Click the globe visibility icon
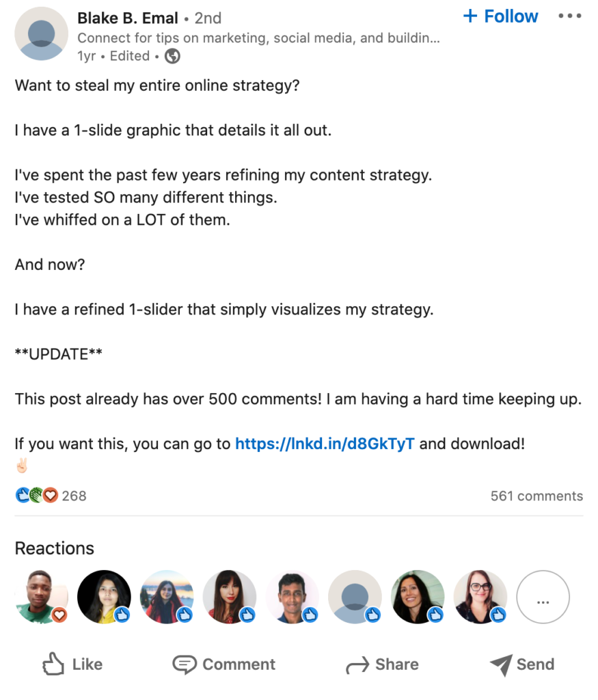598x700 pixels. point(173,56)
